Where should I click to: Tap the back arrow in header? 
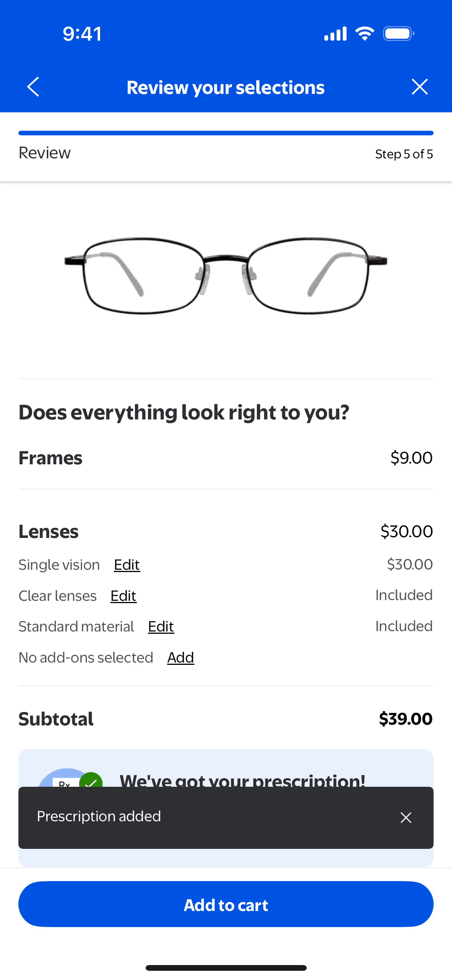(33, 87)
